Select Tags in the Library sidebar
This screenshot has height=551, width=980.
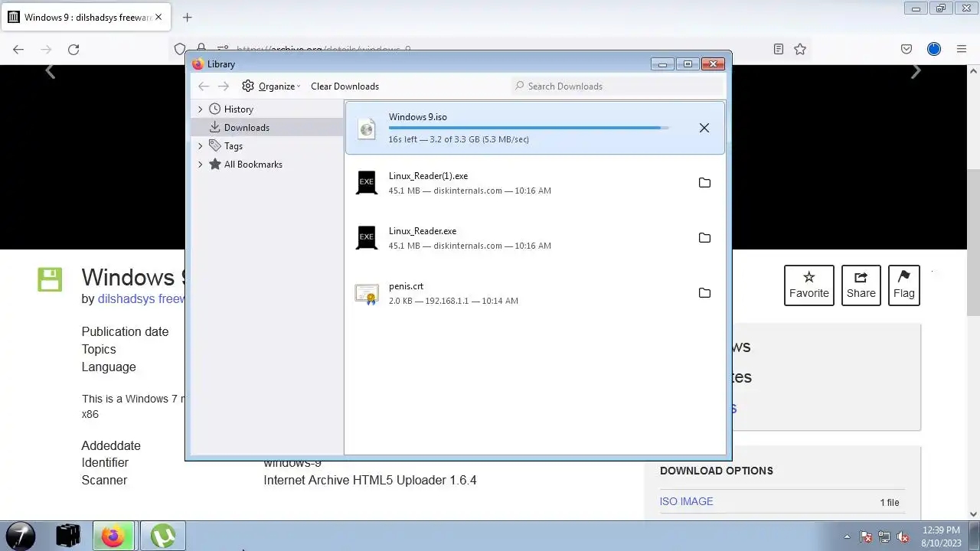click(233, 146)
